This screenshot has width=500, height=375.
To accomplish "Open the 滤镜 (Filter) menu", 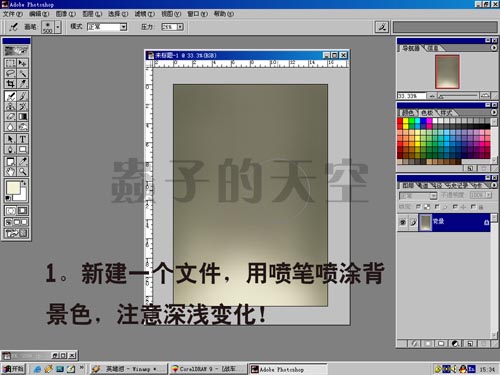I will tap(145, 14).
